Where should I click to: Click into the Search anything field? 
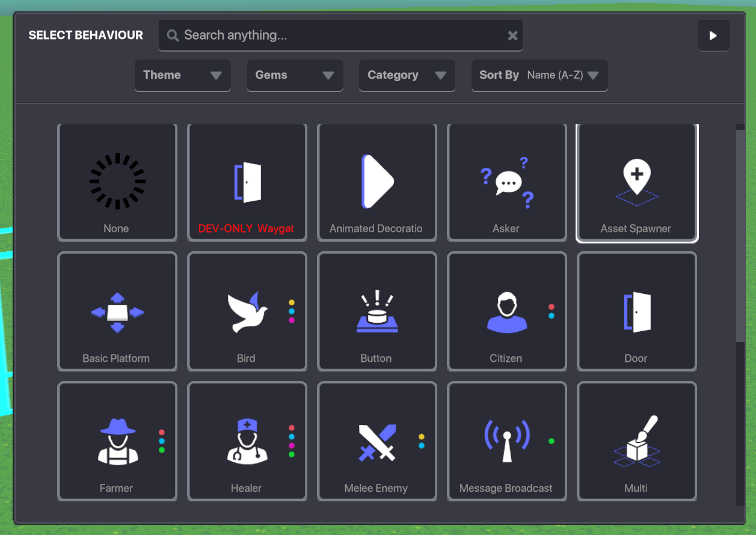tap(340, 35)
